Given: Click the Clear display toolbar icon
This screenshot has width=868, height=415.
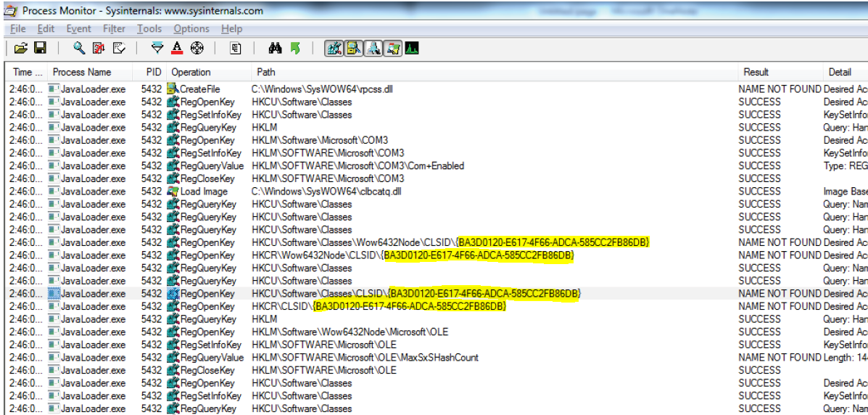Looking at the screenshot, I should [118, 49].
